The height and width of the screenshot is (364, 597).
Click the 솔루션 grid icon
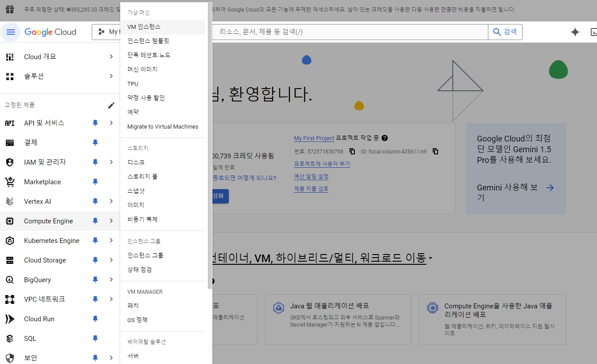click(x=10, y=77)
